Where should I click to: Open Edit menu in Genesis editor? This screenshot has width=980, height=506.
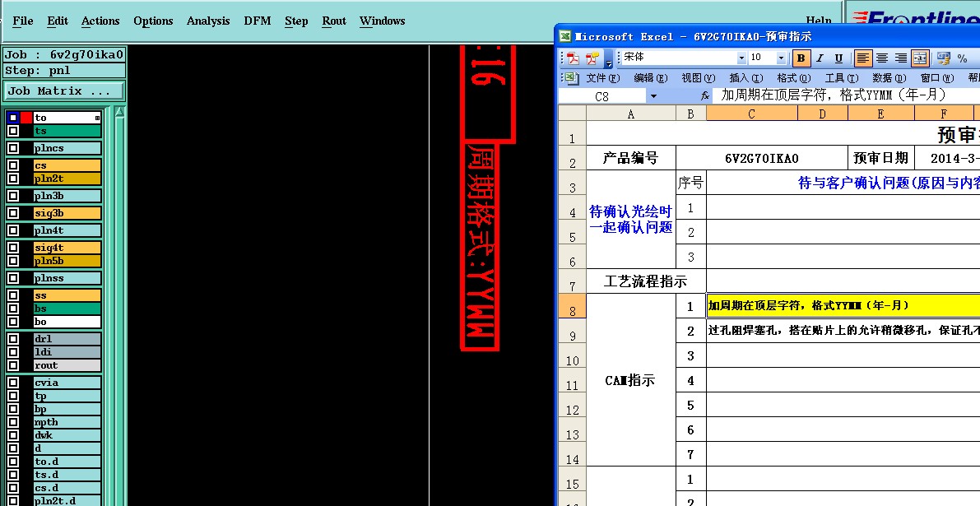pyautogui.click(x=58, y=21)
